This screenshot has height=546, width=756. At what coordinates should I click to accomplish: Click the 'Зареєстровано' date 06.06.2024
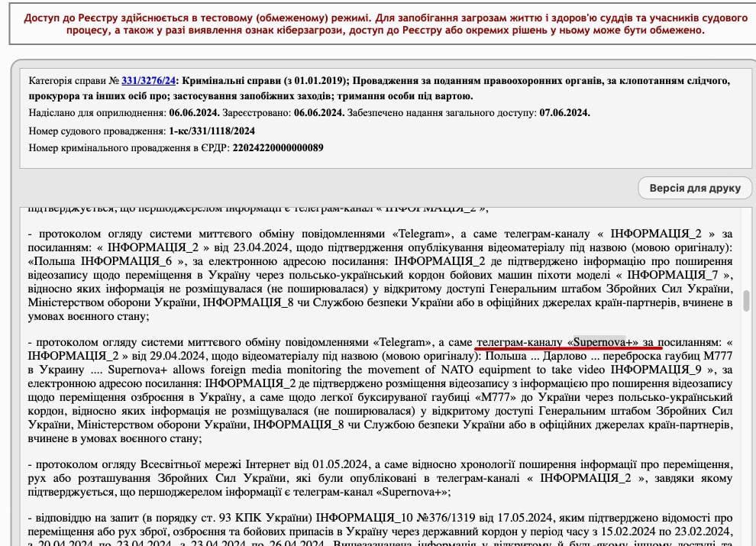click(x=318, y=113)
